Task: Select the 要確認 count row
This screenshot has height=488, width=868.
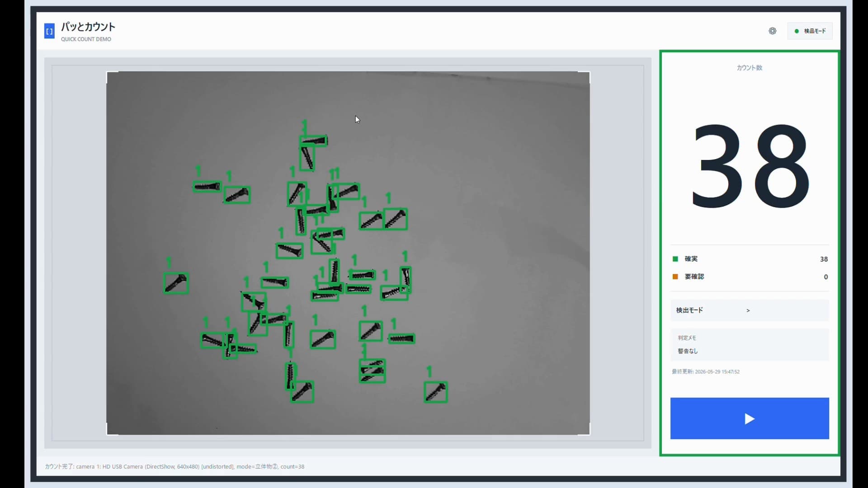Action: point(750,277)
